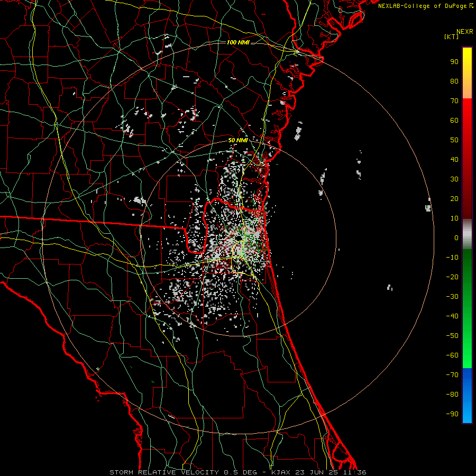Click the [KT] units label
The width and height of the screenshot is (476, 476).
(x=452, y=36)
